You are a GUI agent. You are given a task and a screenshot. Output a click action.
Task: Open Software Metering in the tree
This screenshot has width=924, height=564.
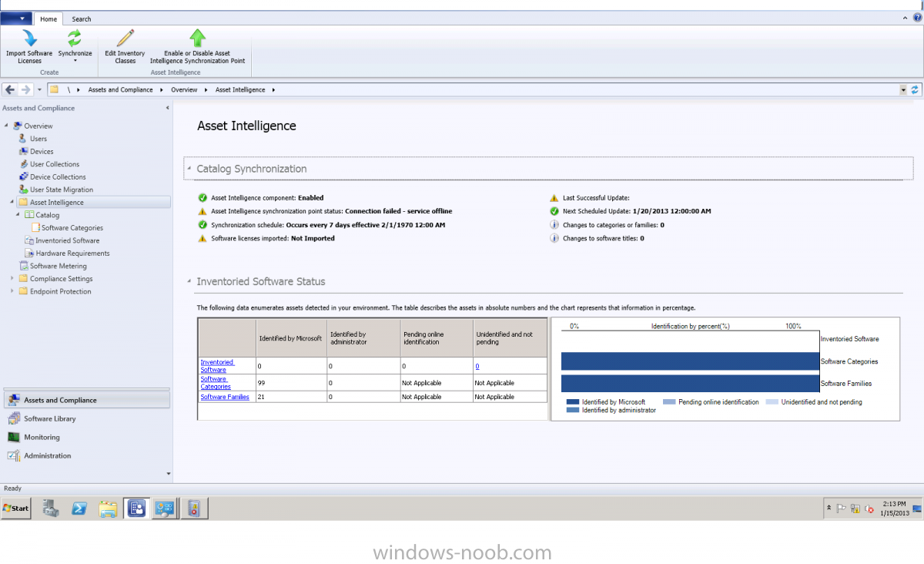click(59, 266)
